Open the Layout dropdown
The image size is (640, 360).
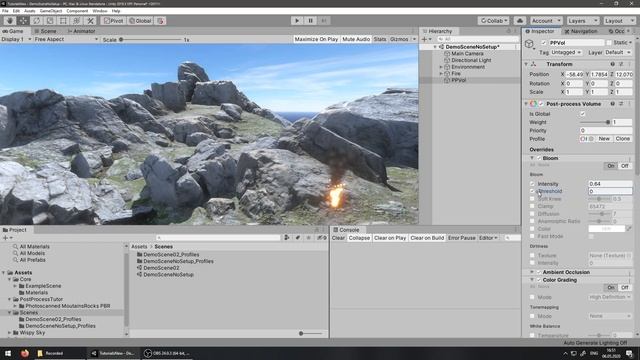coord(619,21)
